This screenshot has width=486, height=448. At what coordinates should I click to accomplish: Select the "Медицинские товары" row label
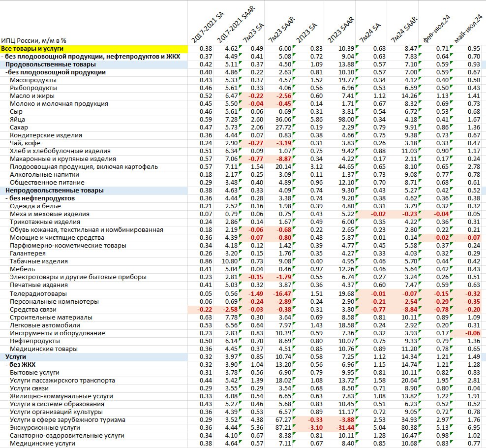(x=44, y=349)
